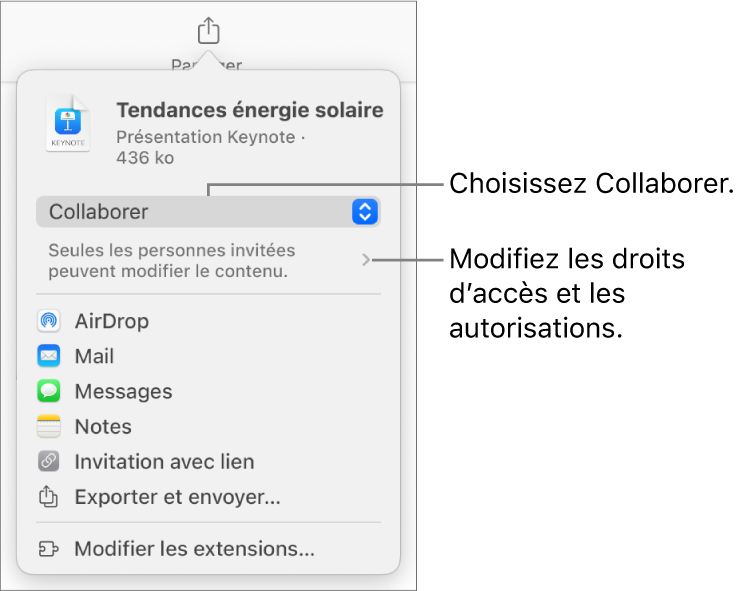Viewport: 745px width, 591px height.
Task: Click the green Messages icon
Action: pos(49,392)
